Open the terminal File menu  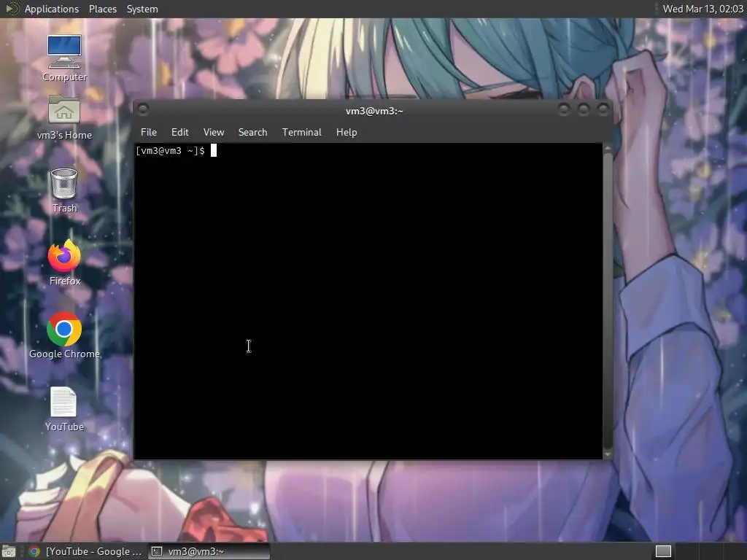click(x=149, y=133)
